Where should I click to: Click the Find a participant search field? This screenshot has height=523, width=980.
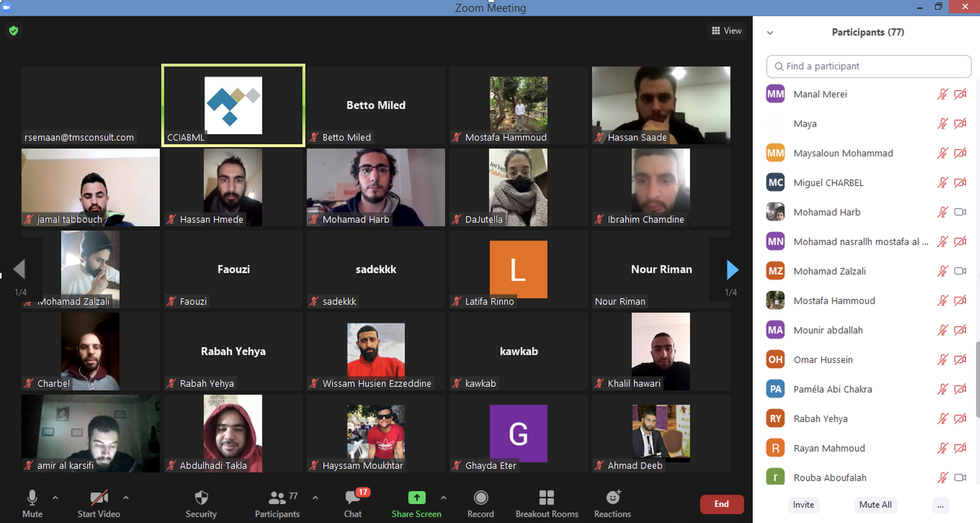pyautogui.click(x=869, y=66)
